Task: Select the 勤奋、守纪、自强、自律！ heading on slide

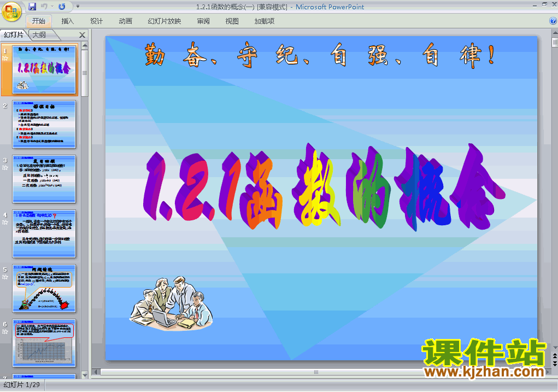Action: point(320,55)
